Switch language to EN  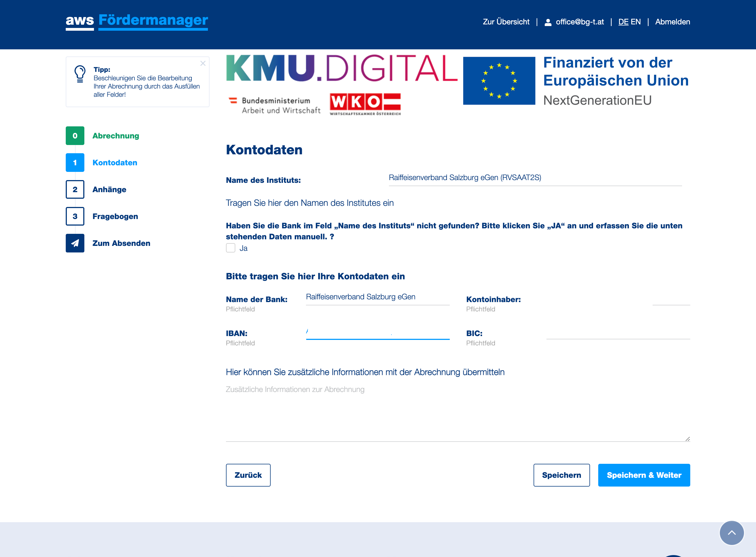click(x=635, y=22)
